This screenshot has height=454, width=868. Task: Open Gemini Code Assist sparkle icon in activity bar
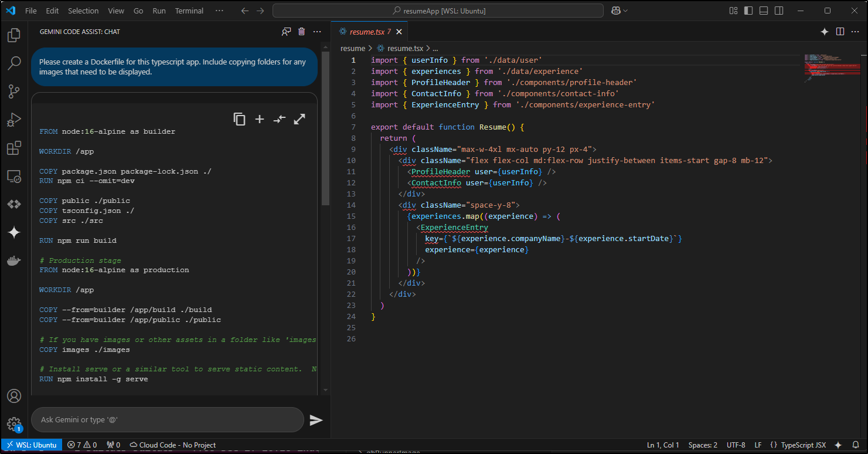(x=14, y=233)
